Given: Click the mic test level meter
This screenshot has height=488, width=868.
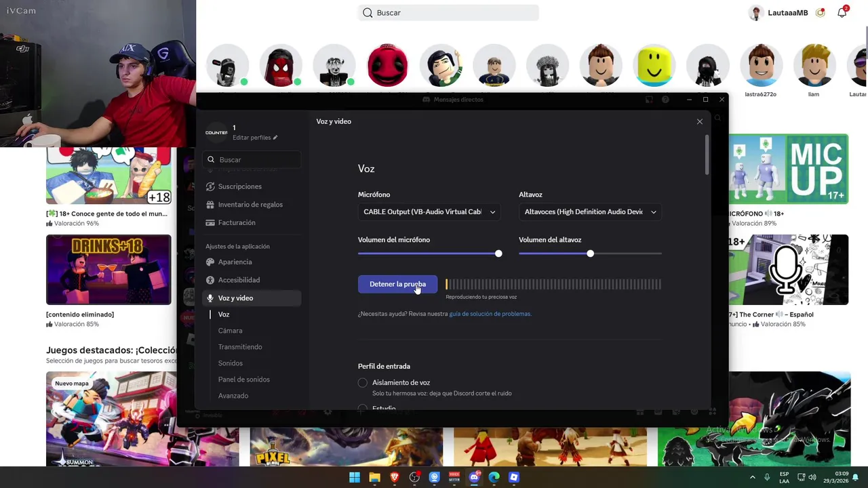Looking at the screenshot, I should click(x=553, y=284).
